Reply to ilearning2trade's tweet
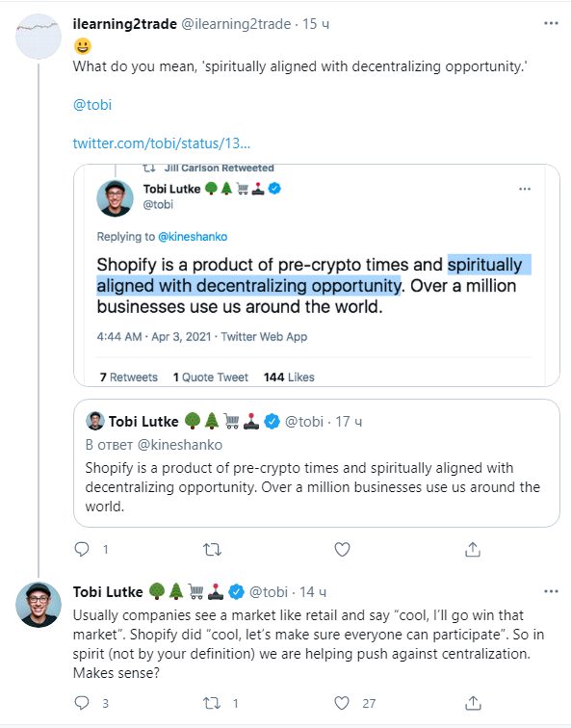Image resolution: width=571 pixels, height=728 pixels. coord(82,549)
